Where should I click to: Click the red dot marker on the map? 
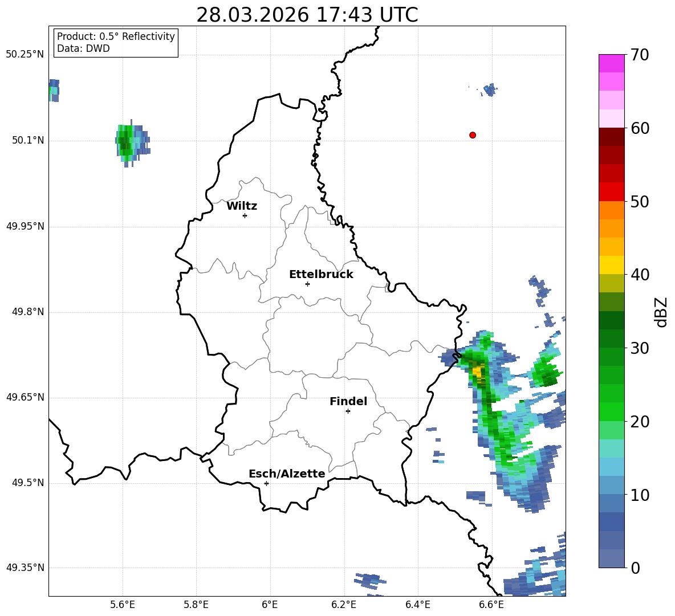(473, 135)
